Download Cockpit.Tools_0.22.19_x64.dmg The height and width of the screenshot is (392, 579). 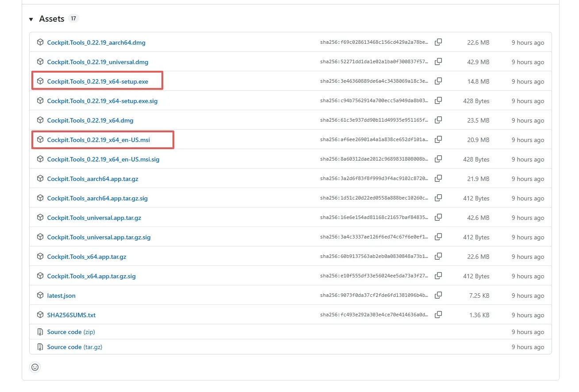click(x=90, y=121)
